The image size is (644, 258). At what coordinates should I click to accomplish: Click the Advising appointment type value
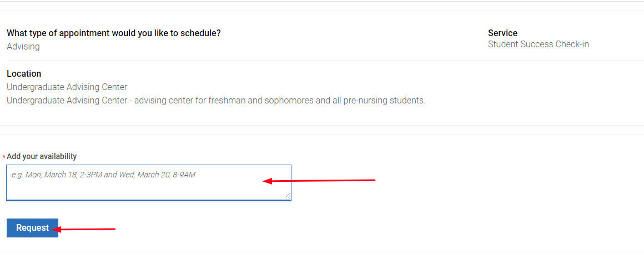23,47
